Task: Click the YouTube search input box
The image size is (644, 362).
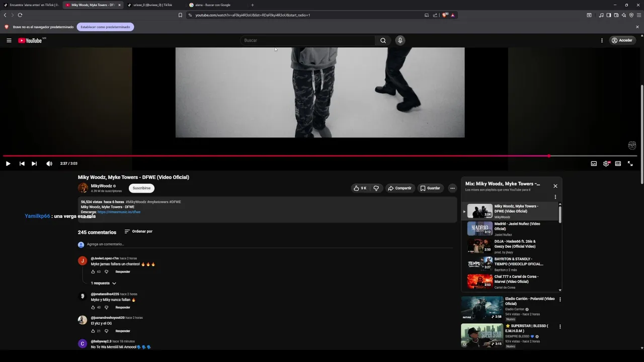Action: pyautogui.click(x=308, y=40)
